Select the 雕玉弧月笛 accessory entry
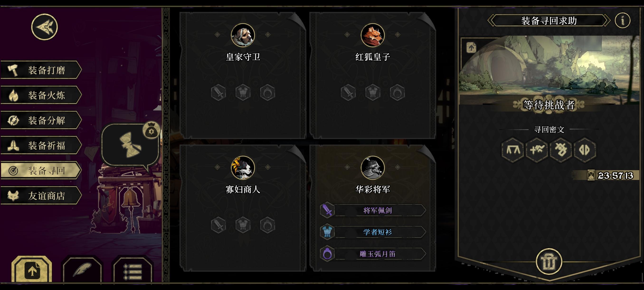Screen dimensions: 644x290 click(373, 254)
